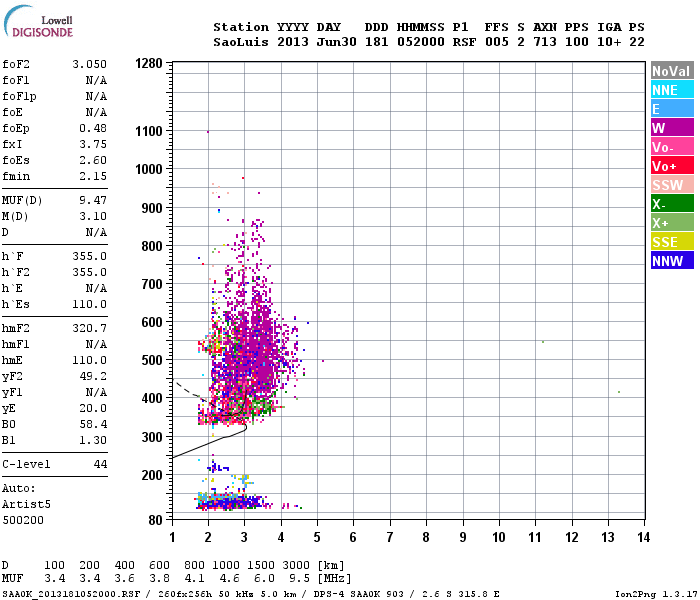Viewport: 700px width, 600px height.
Task: Click the h`Es value 110.0
Action: point(90,304)
